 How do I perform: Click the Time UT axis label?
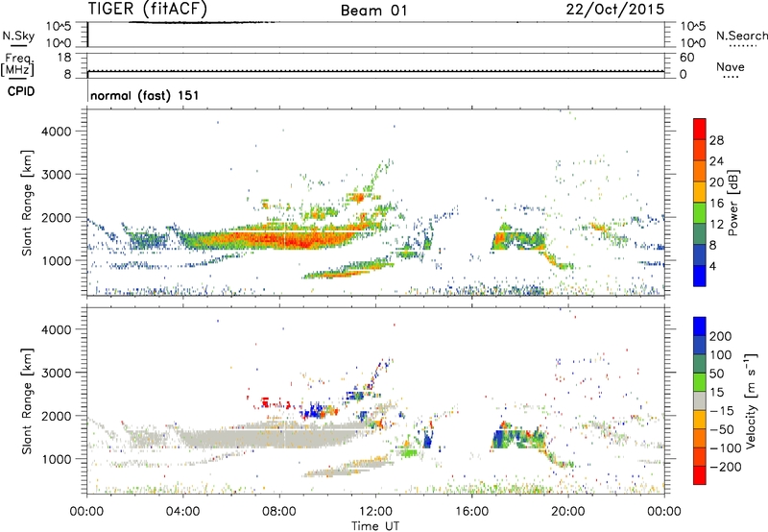coord(375,526)
